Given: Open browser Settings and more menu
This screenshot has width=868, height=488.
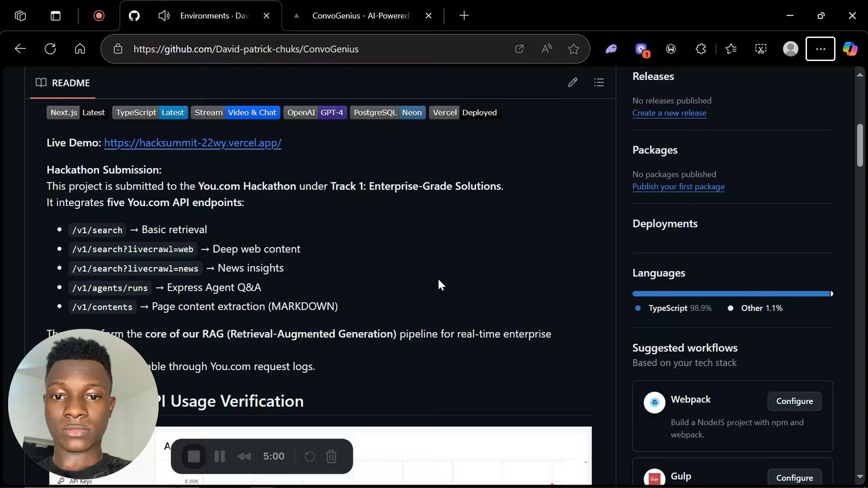Looking at the screenshot, I should tap(821, 49).
